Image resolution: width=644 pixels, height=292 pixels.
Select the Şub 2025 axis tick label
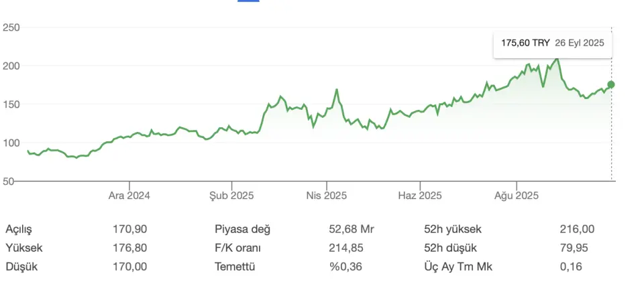coord(231,196)
